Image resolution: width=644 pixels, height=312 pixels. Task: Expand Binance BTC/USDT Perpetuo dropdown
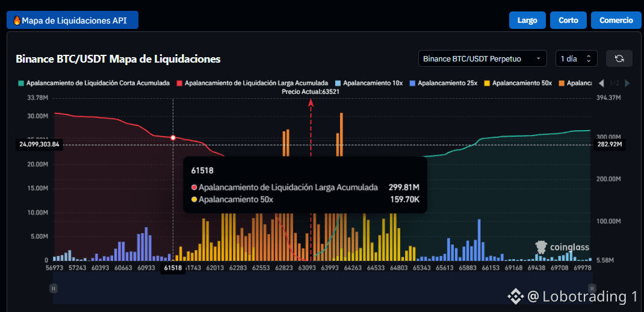(x=482, y=58)
